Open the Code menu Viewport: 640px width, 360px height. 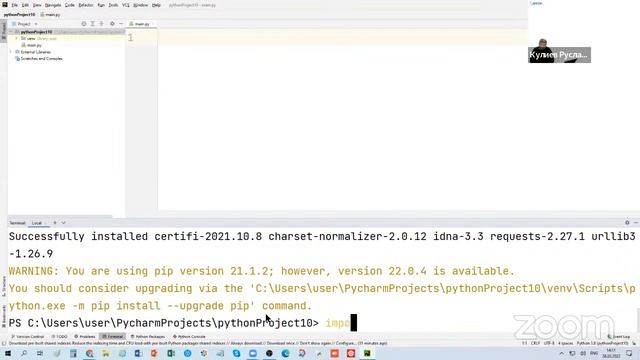70,5
